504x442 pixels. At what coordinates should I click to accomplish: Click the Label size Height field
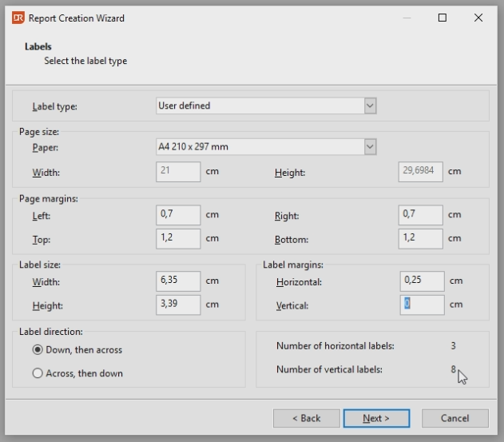tap(178, 305)
